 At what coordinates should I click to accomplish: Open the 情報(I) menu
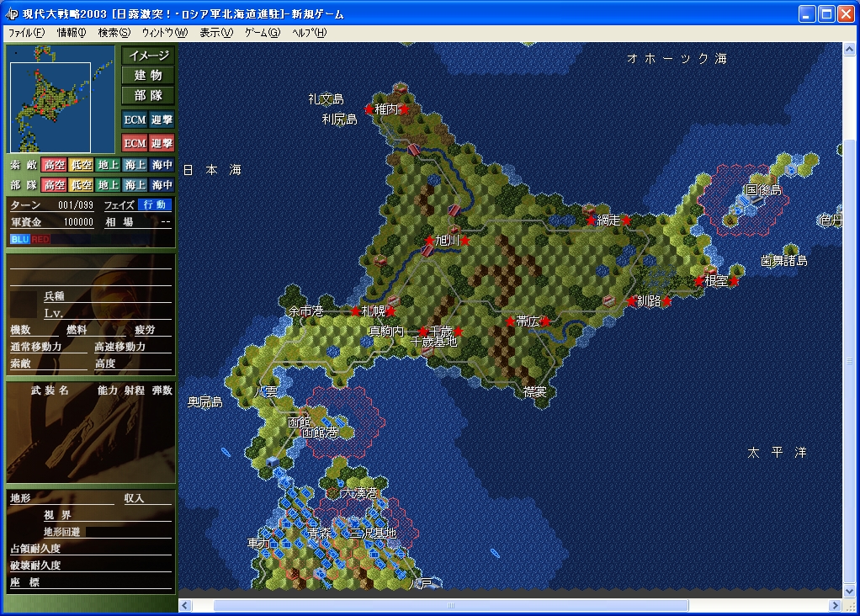tap(72, 33)
